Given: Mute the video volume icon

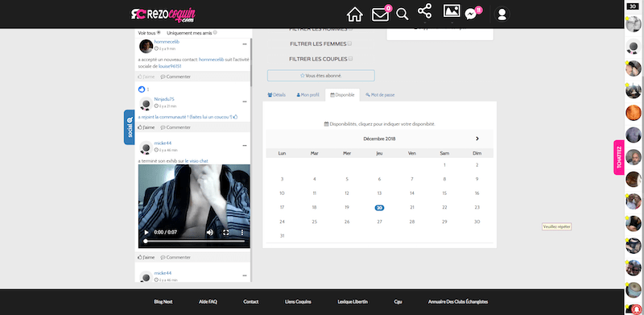Looking at the screenshot, I should (x=210, y=232).
